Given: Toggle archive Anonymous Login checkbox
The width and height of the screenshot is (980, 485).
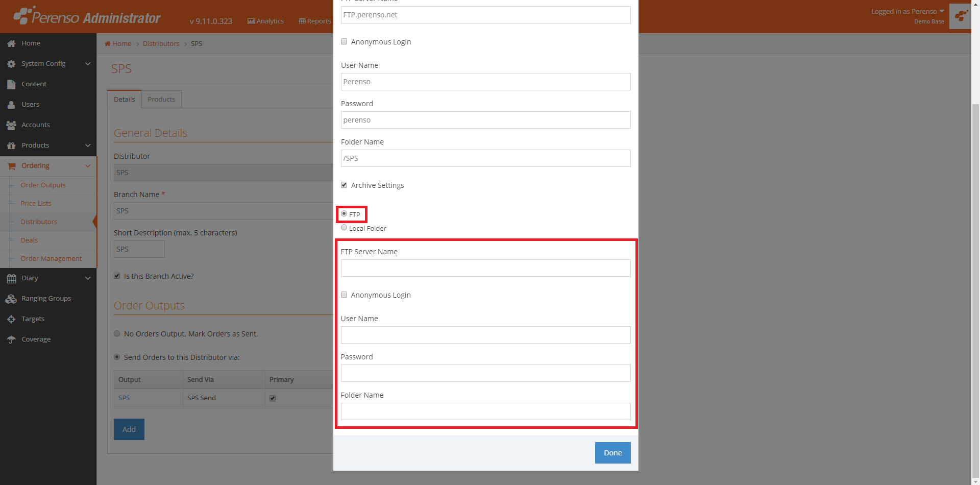Looking at the screenshot, I should 344,295.
